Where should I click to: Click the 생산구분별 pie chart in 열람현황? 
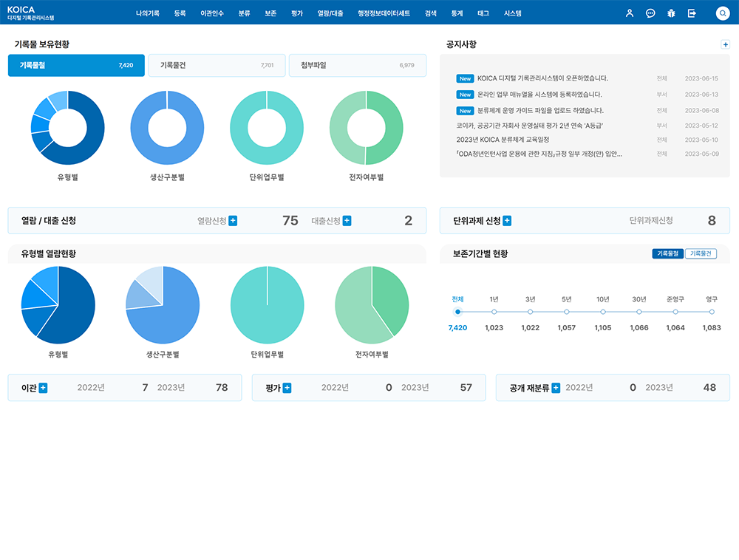[x=163, y=305]
